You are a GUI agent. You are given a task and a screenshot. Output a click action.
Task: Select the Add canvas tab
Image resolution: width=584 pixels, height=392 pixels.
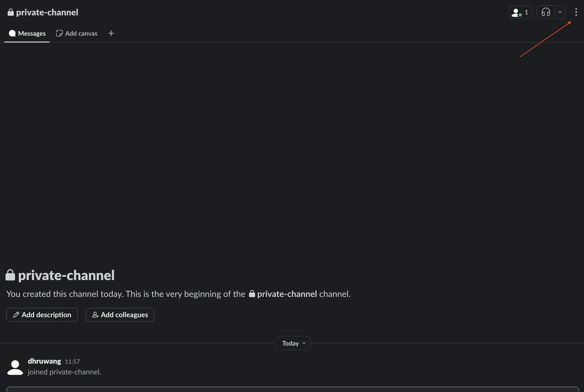[x=76, y=33]
